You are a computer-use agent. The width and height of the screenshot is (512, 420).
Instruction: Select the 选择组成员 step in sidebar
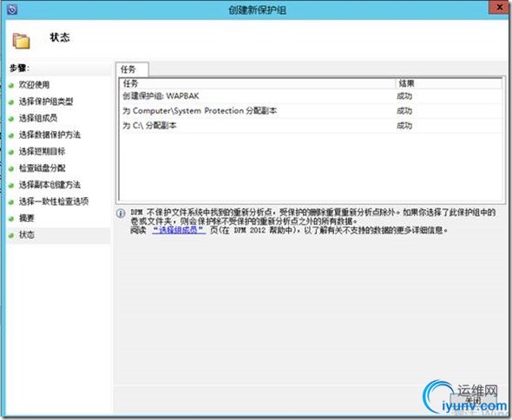pos(38,118)
